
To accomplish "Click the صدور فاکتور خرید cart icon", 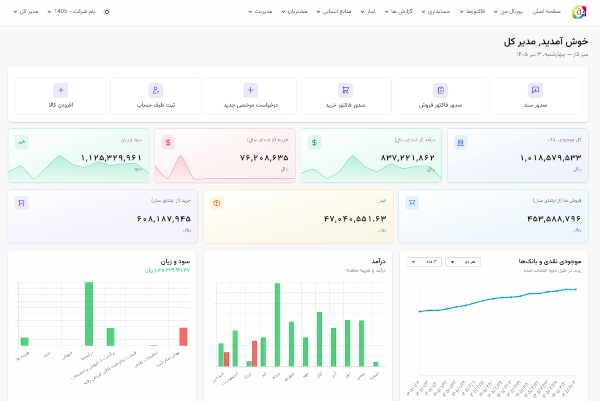I will [346, 90].
